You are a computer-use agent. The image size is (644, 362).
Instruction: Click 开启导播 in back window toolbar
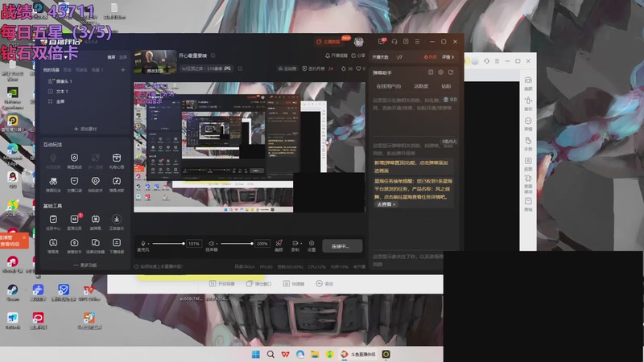222,284
